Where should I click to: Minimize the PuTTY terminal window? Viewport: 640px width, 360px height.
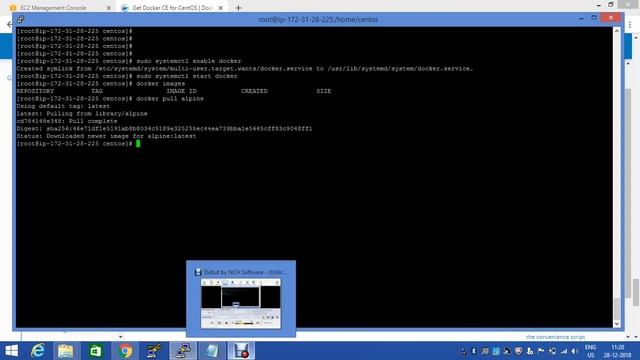pyautogui.click(x=581, y=18)
